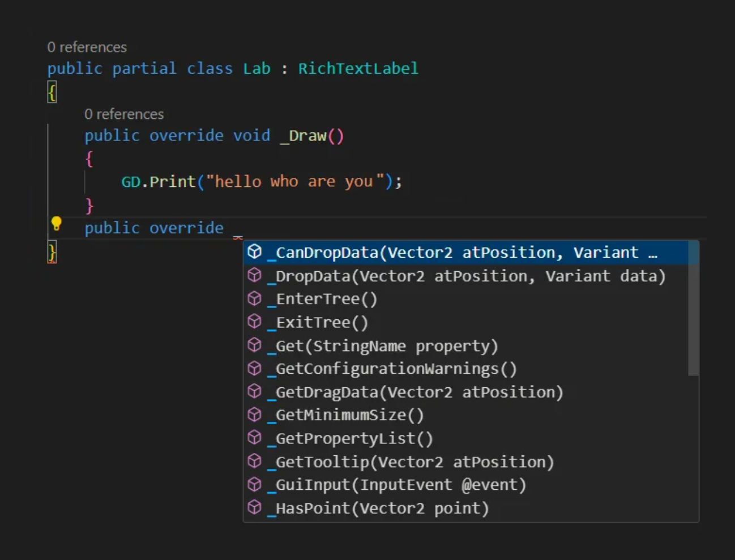Click method icon beside _GetTooltip suggestion
The width and height of the screenshot is (735, 560).
click(x=255, y=461)
